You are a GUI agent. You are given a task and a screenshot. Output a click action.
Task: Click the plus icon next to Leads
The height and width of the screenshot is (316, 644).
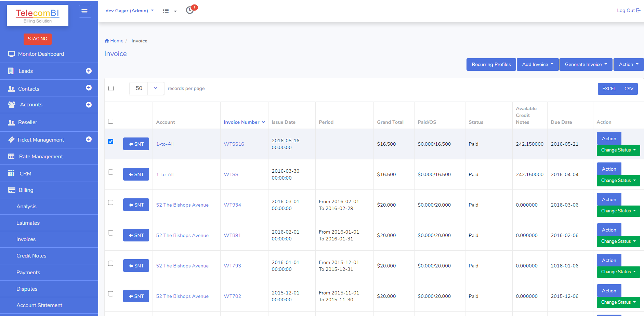point(89,71)
